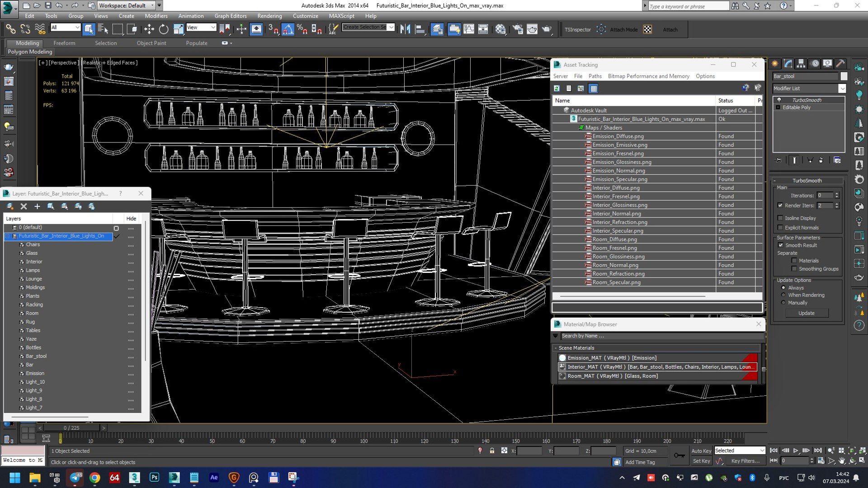This screenshot has height=488, width=868.
Task: Click the Render Production teapot icon
Action: coord(547,29)
